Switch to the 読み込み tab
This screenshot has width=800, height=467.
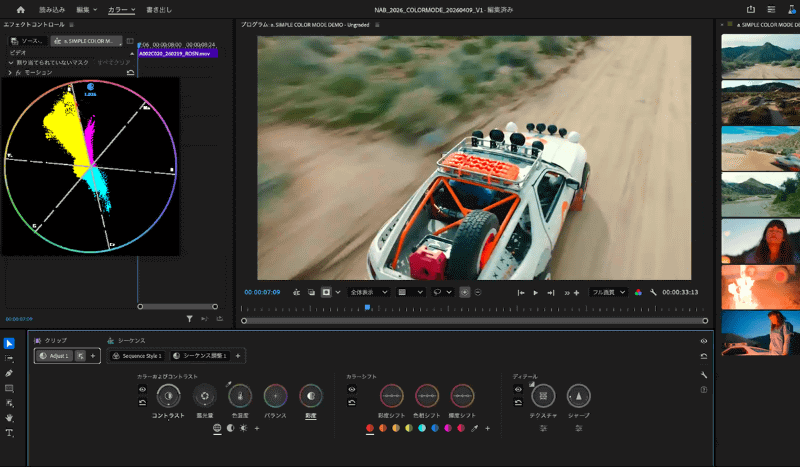[51, 9]
